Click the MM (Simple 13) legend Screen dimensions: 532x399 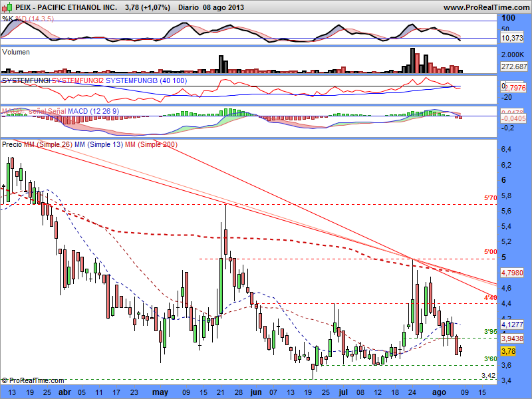(x=98, y=144)
